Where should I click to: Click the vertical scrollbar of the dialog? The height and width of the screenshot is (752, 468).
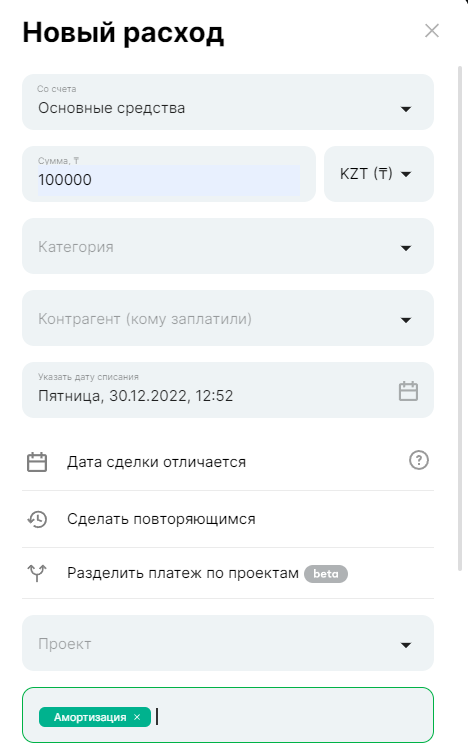pyautogui.click(x=460, y=319)
